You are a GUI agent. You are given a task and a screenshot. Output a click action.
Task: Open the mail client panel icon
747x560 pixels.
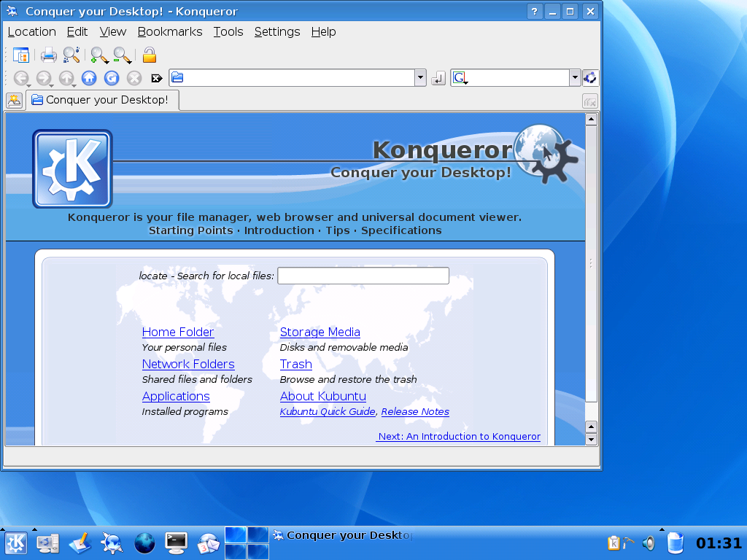click(x=208, y=542)
